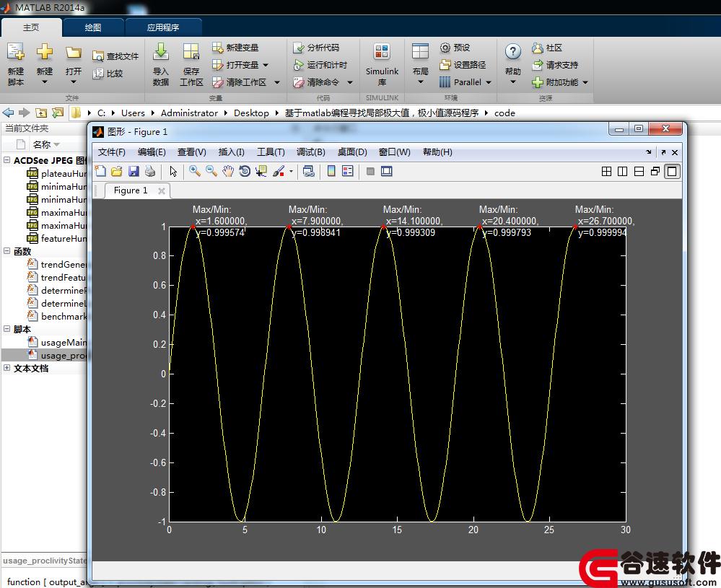Choose the top/bottom split figure layout
The width and height of the screenshot is (721, 588).
tap(639, 172)
